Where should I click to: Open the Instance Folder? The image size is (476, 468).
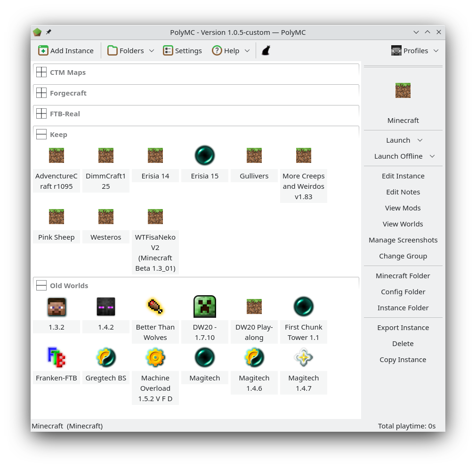pyautogui.click(x=403, y=308)
